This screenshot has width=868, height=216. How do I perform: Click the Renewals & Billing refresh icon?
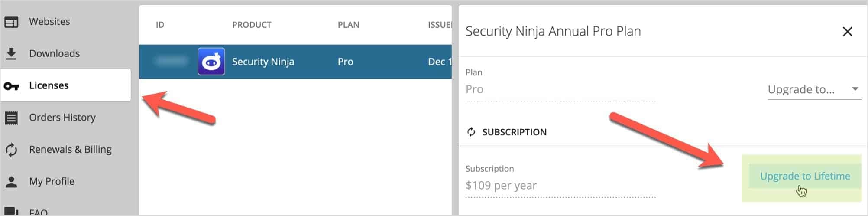point(11,150)
